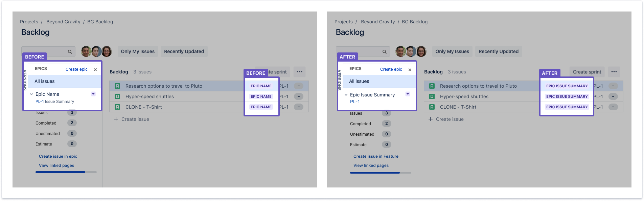Click Create issue in Feature link
This screenshot has width=644, height=201.
(376, 156)
